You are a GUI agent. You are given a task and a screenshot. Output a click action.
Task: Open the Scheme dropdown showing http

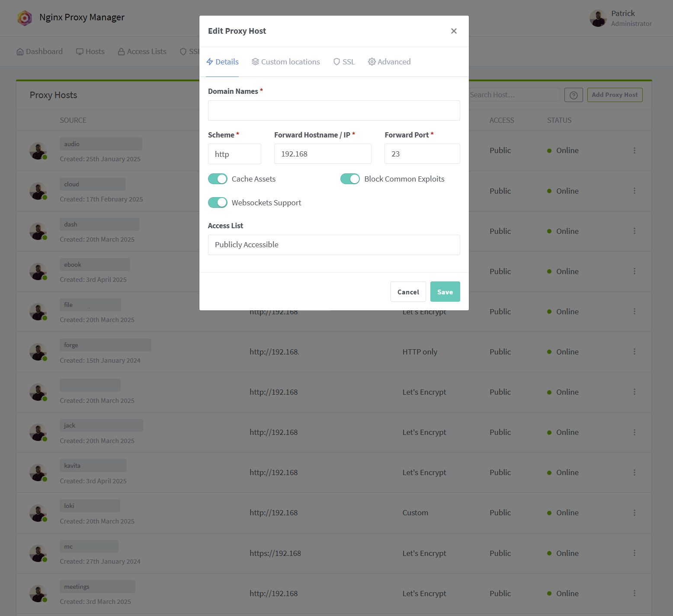click(x=234, y=153)
